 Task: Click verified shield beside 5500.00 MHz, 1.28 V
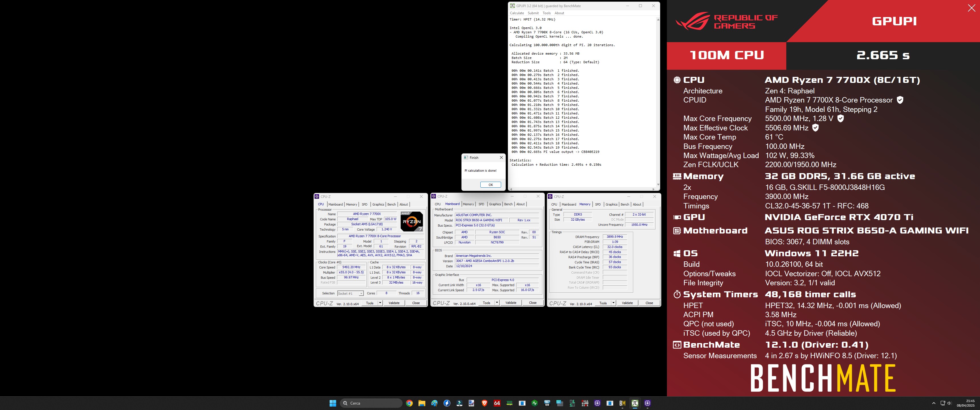pyautogui.click(x=841, y=118)
